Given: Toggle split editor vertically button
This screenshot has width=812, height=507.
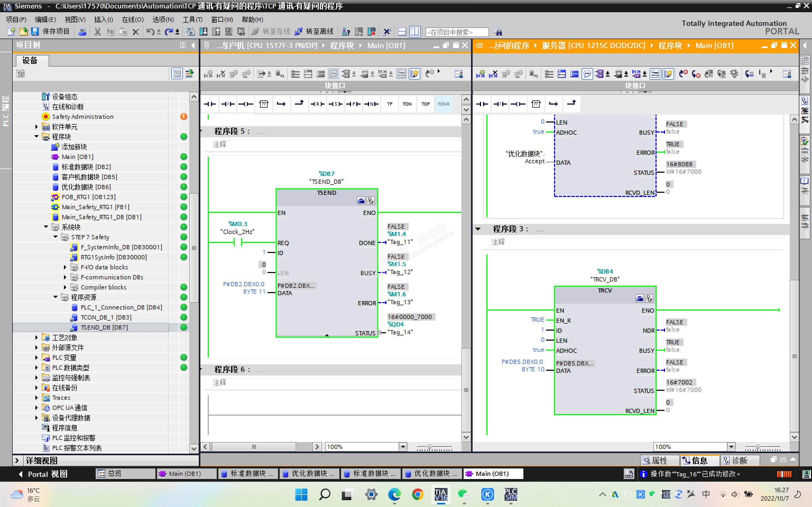Looking at the screenshot, I should tap(415, 31).
